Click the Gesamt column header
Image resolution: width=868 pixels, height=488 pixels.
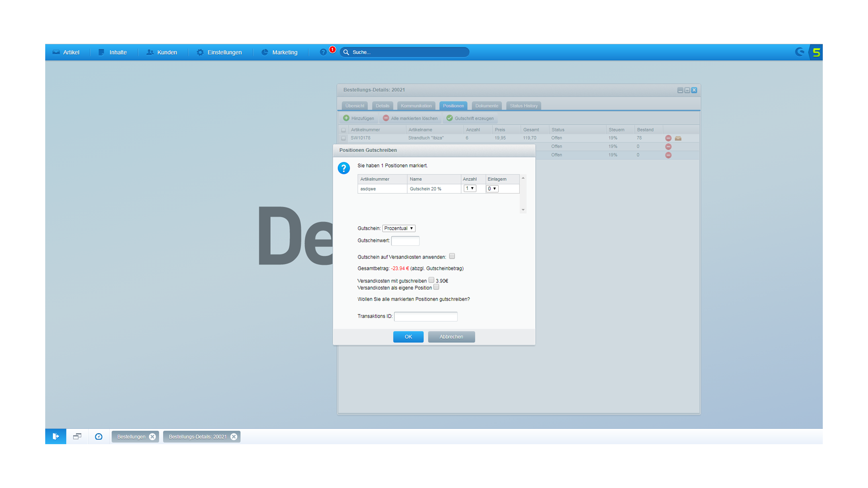[534, 130]
